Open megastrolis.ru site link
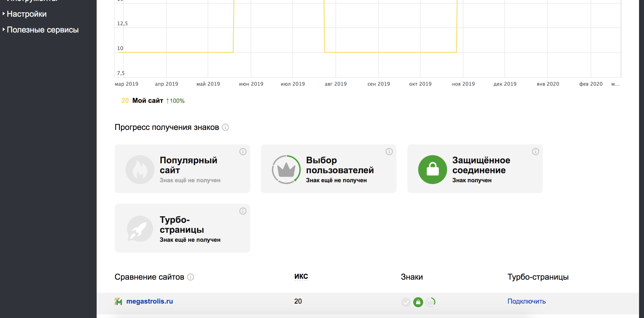 pos(149,301)
